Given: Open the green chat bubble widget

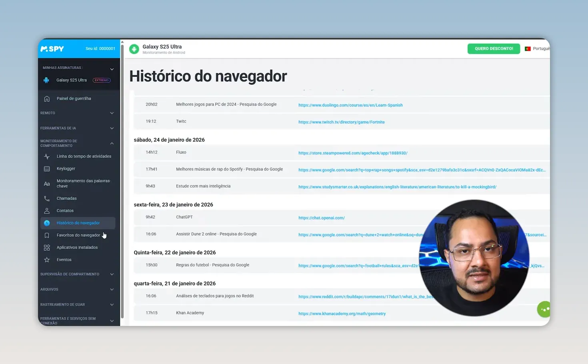Looking at the screenshot, I should [543, 309].
